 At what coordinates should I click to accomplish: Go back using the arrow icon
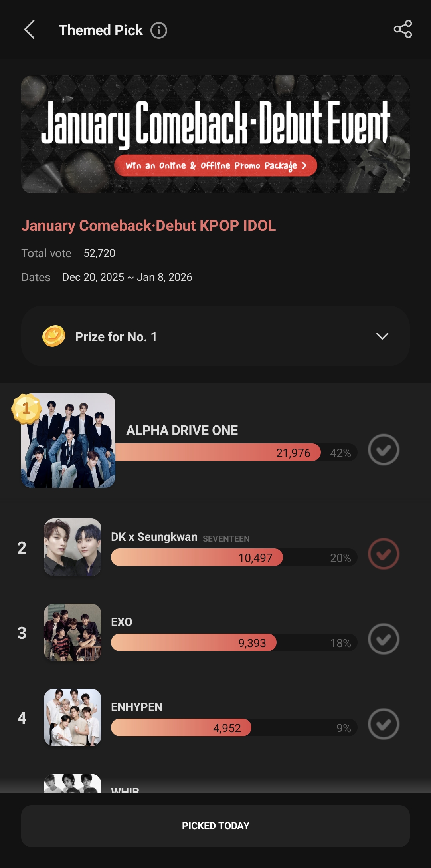coord(30,30)
